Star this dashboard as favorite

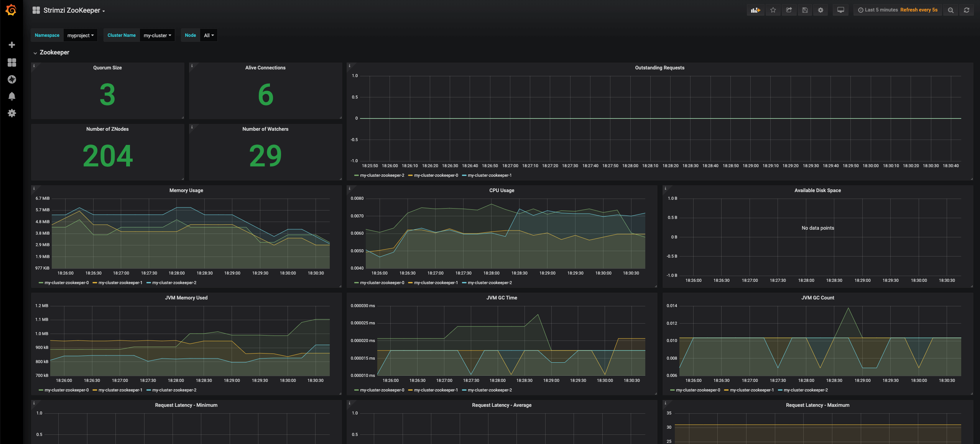pyautogui.click(x=773, y=10)
